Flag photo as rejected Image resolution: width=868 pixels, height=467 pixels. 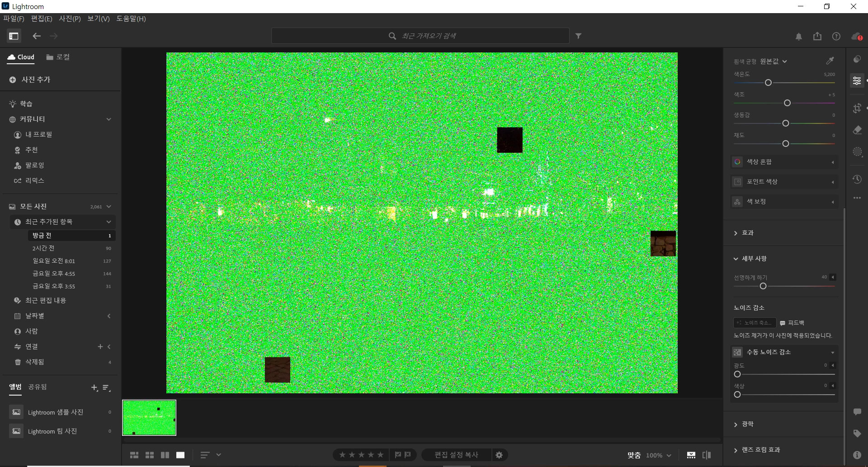408,455
